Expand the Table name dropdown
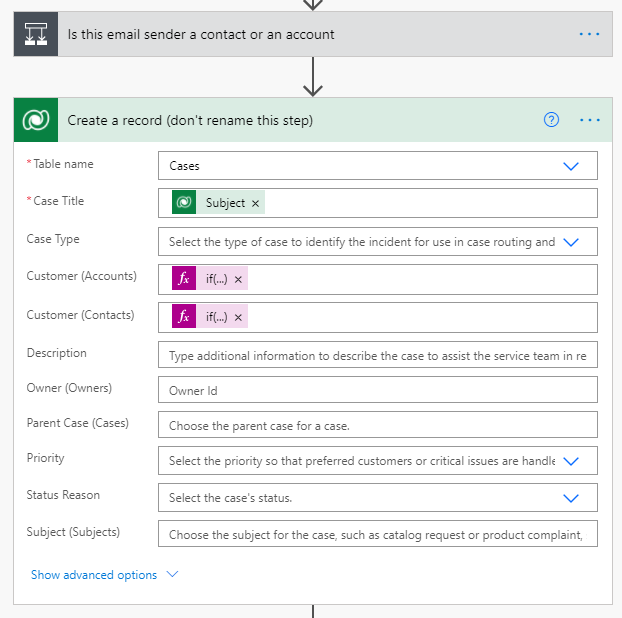Image resolution: width=622 pixels, height=618 pixels. point(571,166)
